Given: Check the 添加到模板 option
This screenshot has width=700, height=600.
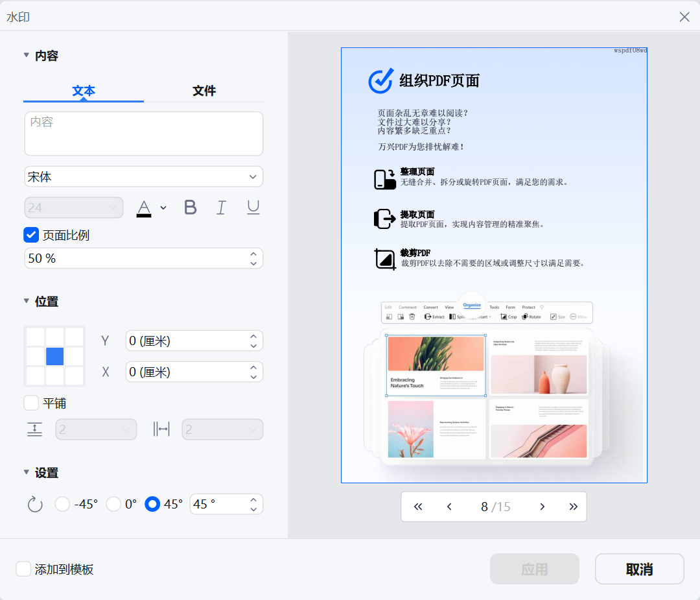Looking at the screenshot, I should [x=24, y=568].
